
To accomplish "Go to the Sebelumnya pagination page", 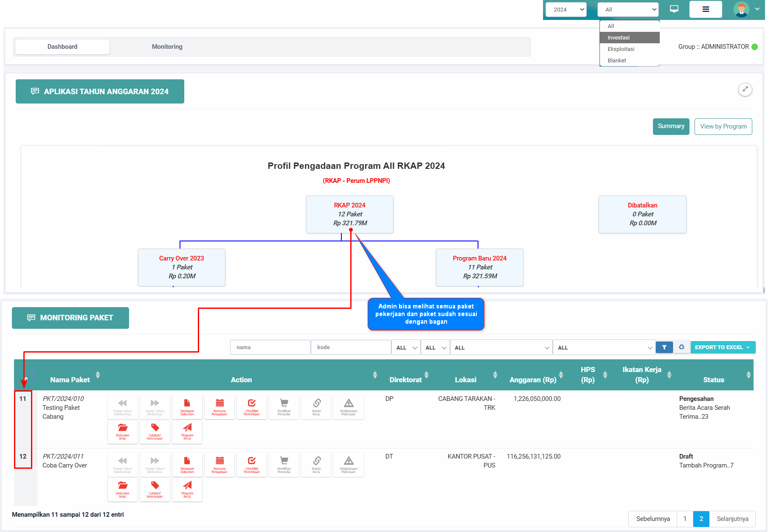I will 653,519.
